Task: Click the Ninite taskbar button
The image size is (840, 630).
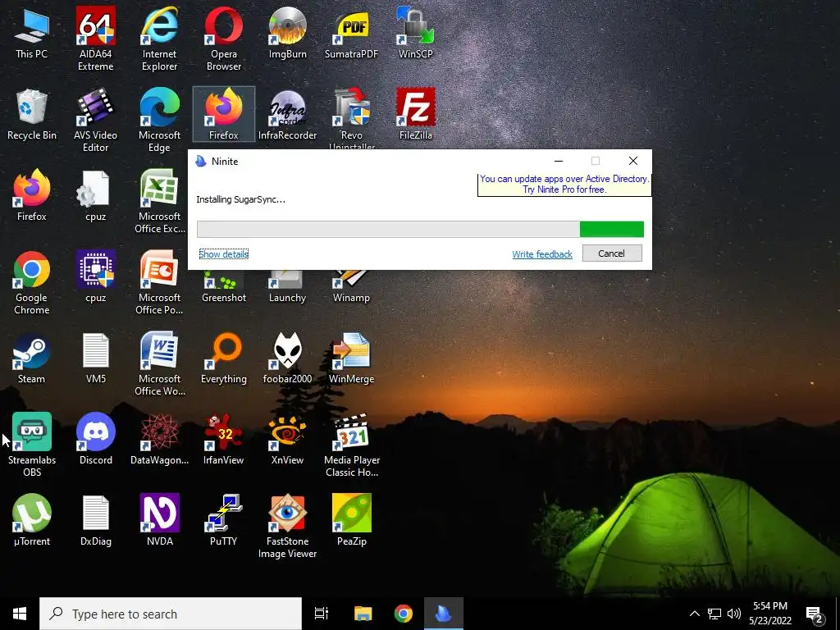Action: [444, 614]
